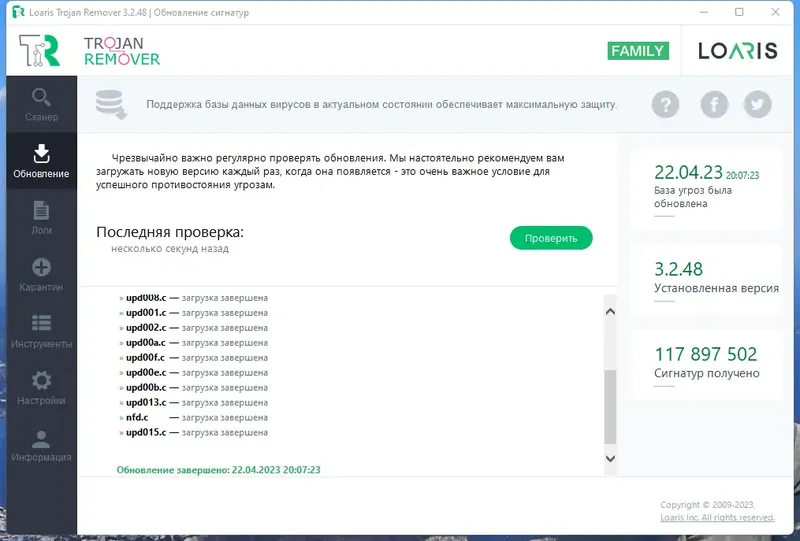
Task: Open the Настройки gear icon
Action: [x=41, y=380]
